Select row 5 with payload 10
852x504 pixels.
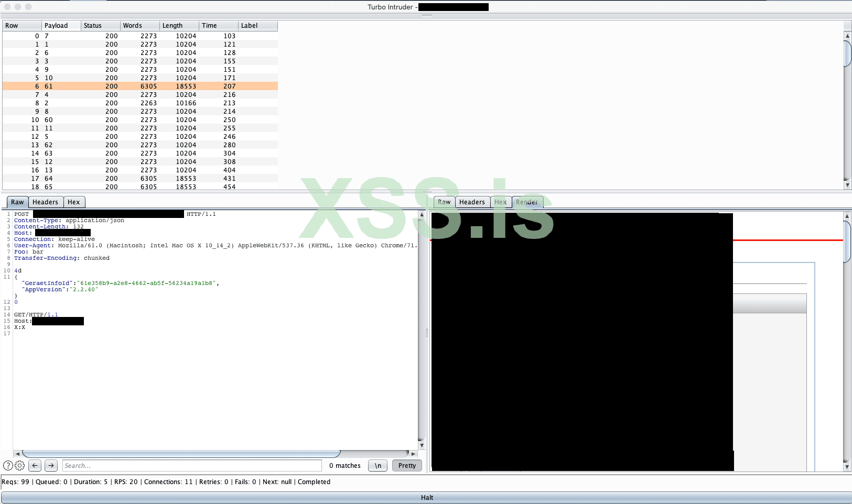140,78
